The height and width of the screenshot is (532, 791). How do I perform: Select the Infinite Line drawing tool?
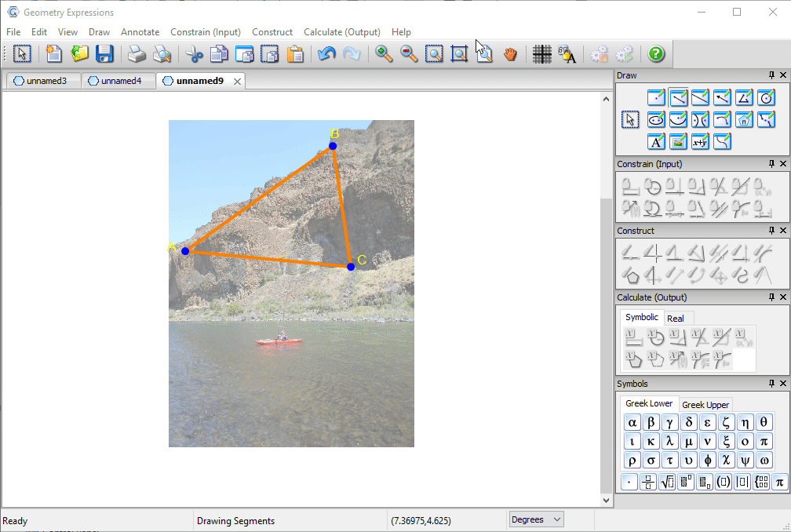point(700,97)
